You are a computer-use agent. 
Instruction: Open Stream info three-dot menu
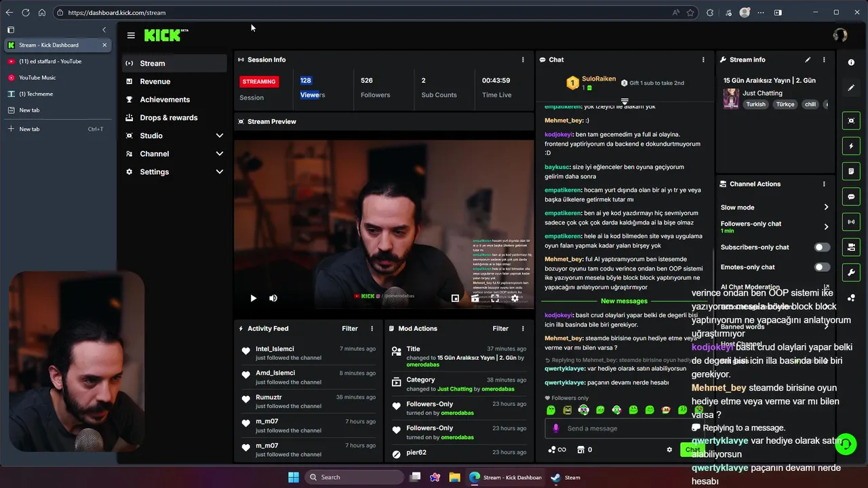pos(824,60)
